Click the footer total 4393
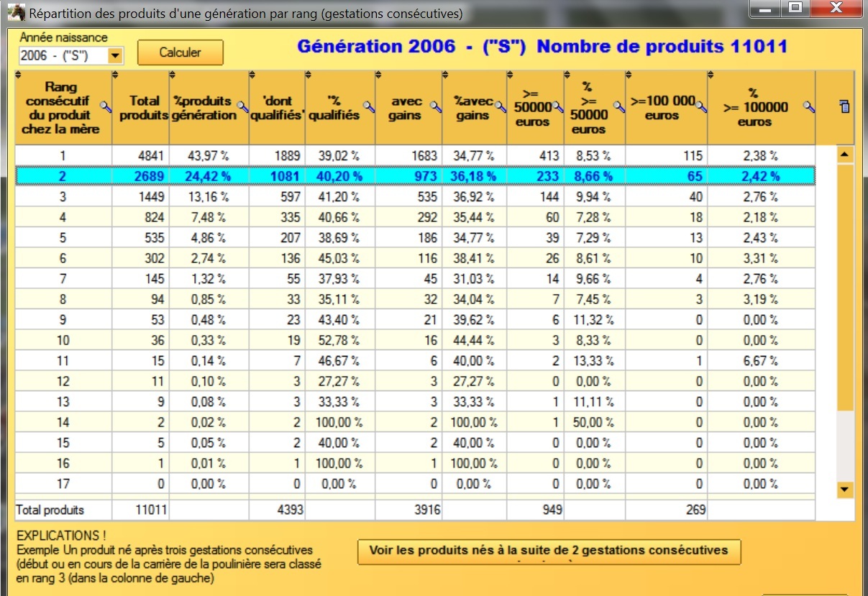Image resolution: width=868 pixels, height=596 pixels. (x=277, y=510)
